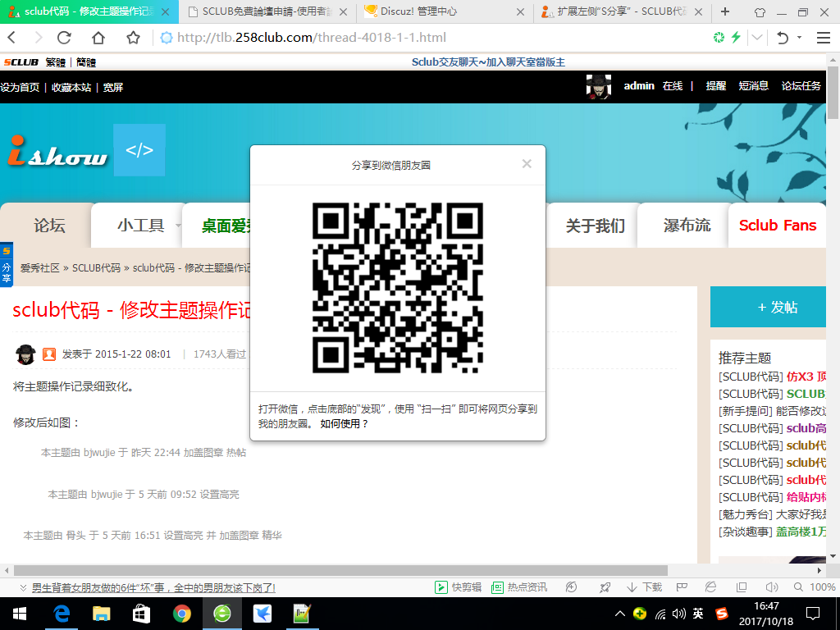Click the blue code tag icon
Screen dimensions: 840x630
[139, 150]
